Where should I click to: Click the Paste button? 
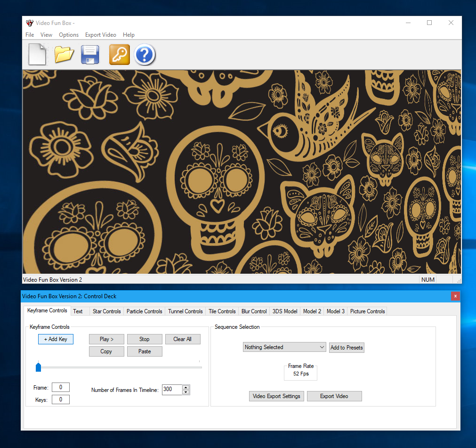pos(145,351)
